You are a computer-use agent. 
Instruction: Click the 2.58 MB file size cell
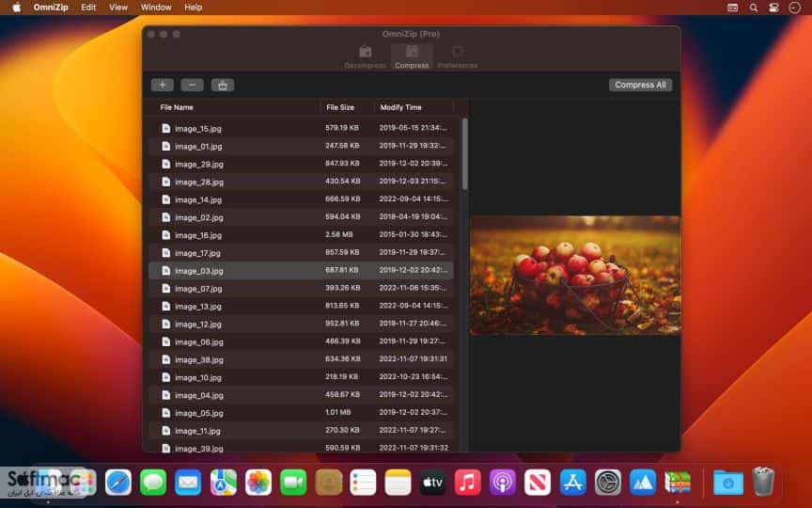(x=339, y=234)
